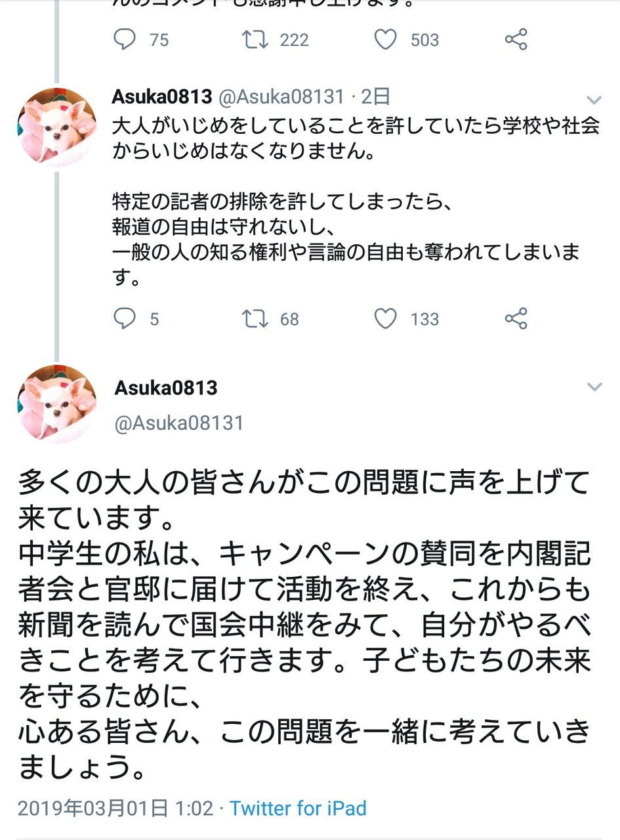The image size is (620, 840).
Task: Like the tweet with 133 likes
Action: click(x=386, y=319)
